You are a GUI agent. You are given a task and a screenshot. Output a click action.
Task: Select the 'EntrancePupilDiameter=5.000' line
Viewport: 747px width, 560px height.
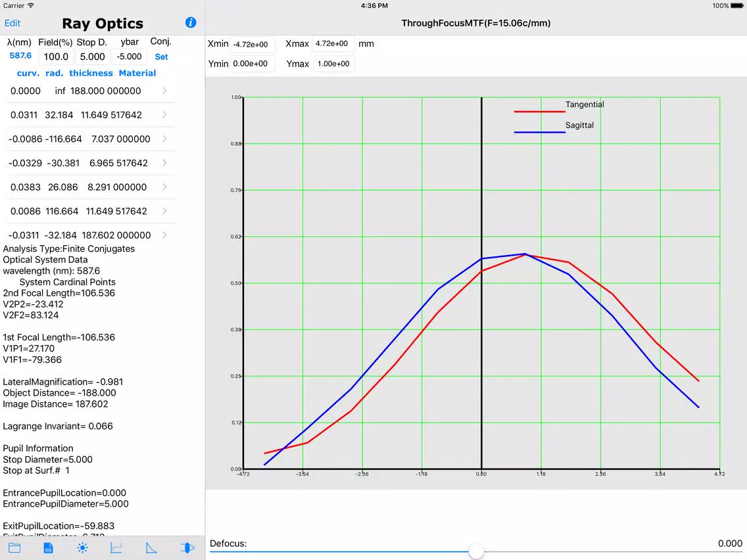click(x=66, y=504)
